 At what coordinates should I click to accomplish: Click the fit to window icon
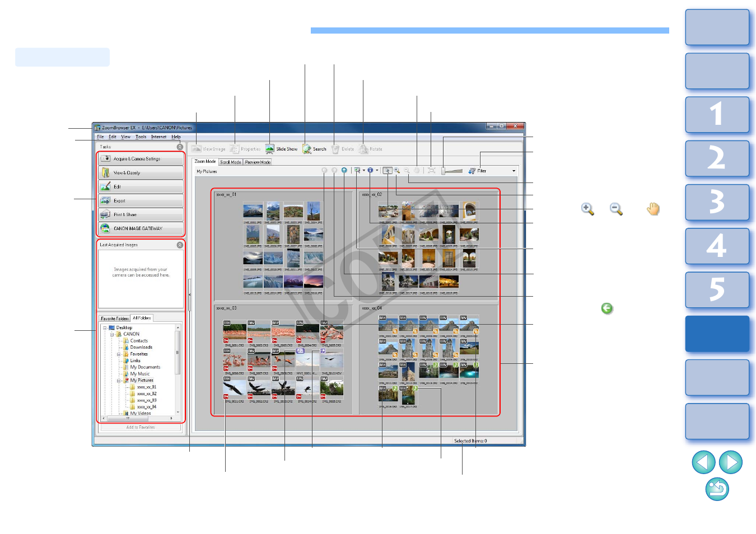(431, 170)
